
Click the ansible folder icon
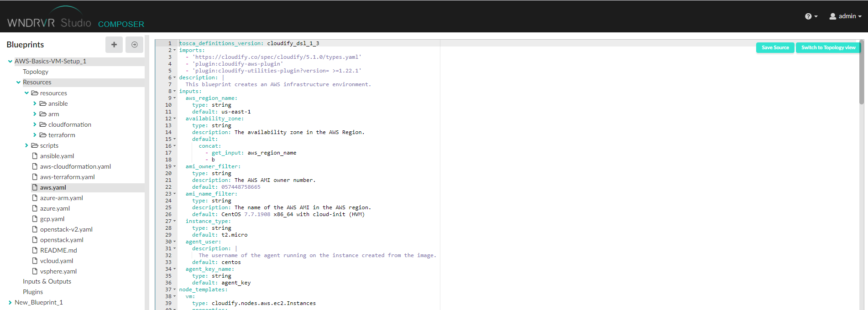pyautogui.click(x=43, y=103)
